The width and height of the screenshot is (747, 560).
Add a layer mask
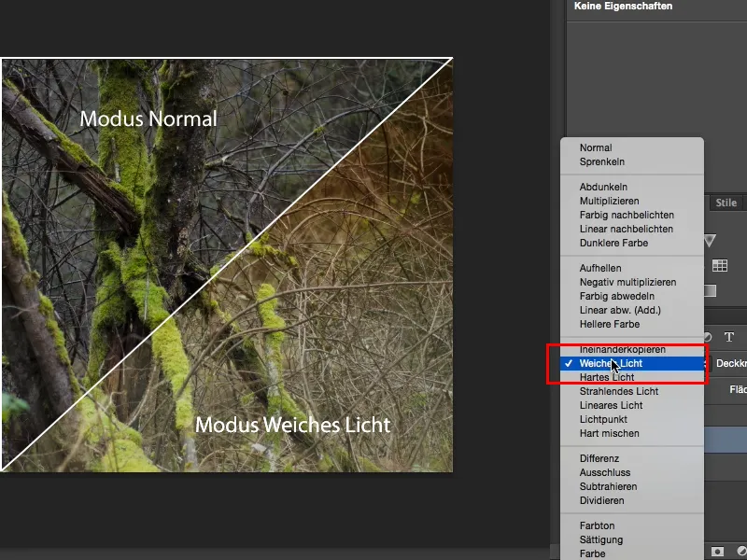point(717,552)
